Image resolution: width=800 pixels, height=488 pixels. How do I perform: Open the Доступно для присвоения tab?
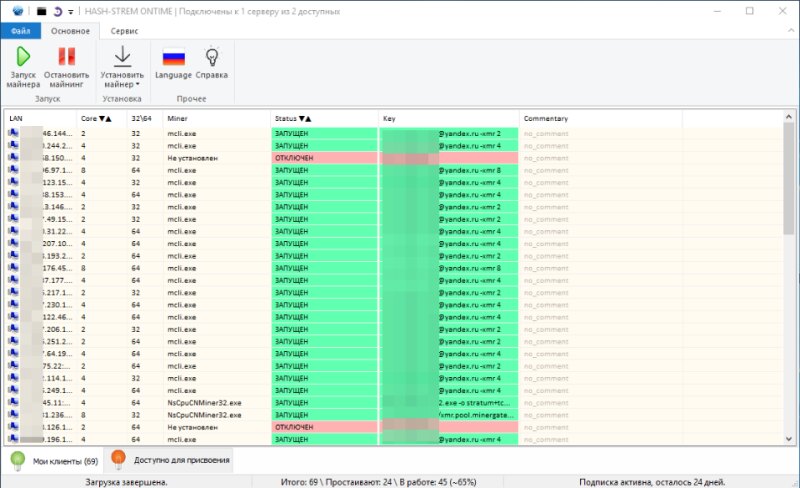172,460
